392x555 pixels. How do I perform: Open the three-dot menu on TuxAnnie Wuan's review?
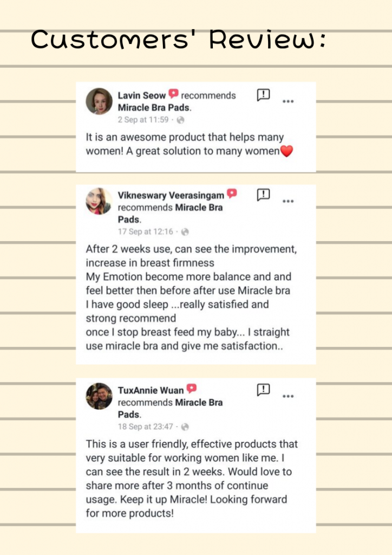pos(288,396)
